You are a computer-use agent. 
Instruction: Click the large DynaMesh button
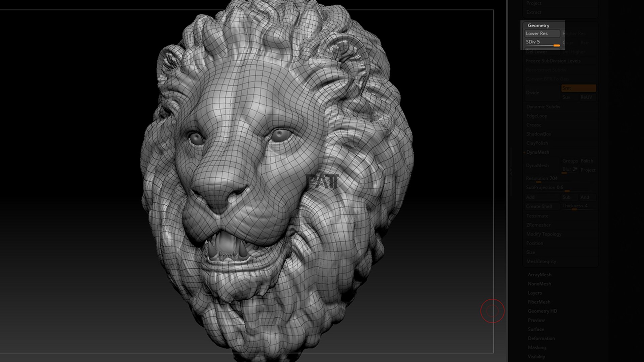542,165
